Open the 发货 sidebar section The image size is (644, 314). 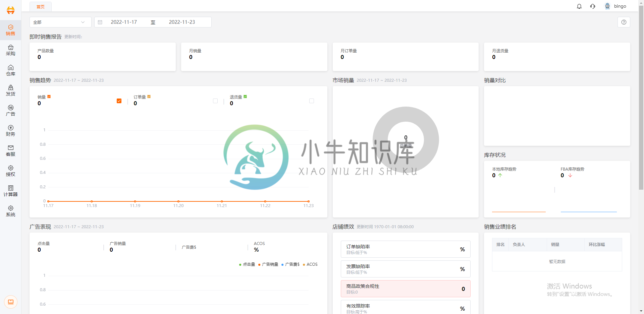click(10, 90)
